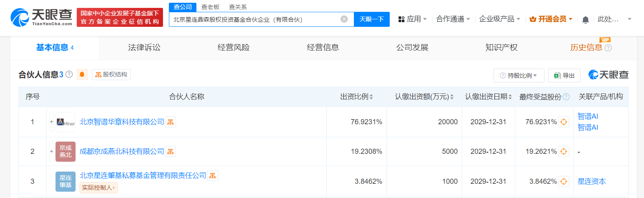Open the 股权结构 button
644x198 pixels.
coord(111,75)
